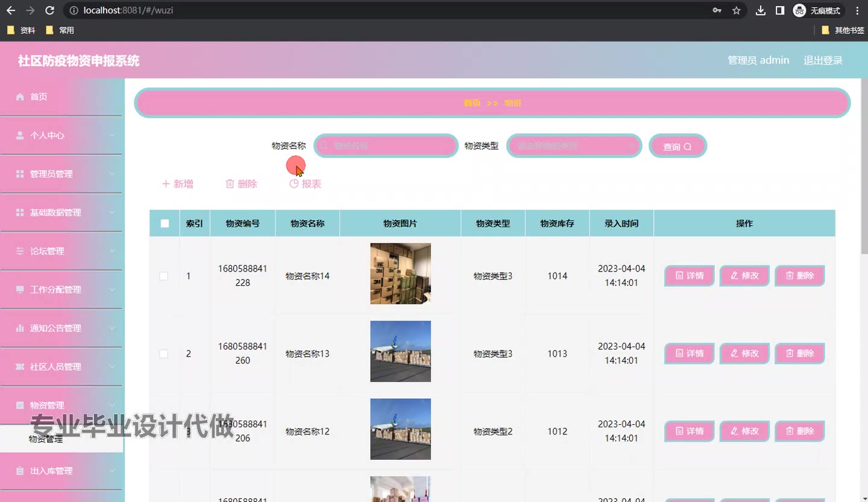Viewport: 868px width, 502px height.
Task: Go forward using the browser forward arrow
Action: coord(30,10)
